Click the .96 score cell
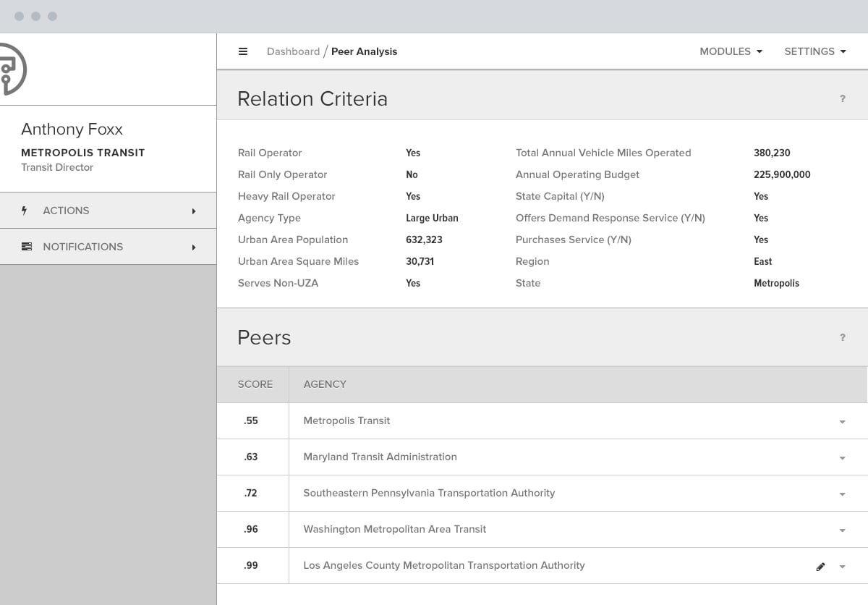The image size is (868, 605). 251,529
